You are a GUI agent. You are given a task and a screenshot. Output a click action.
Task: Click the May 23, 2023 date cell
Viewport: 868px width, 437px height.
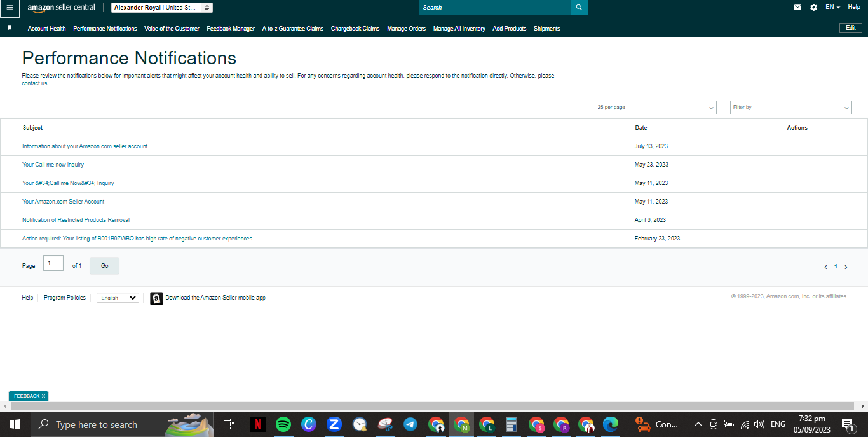(652, 165)
